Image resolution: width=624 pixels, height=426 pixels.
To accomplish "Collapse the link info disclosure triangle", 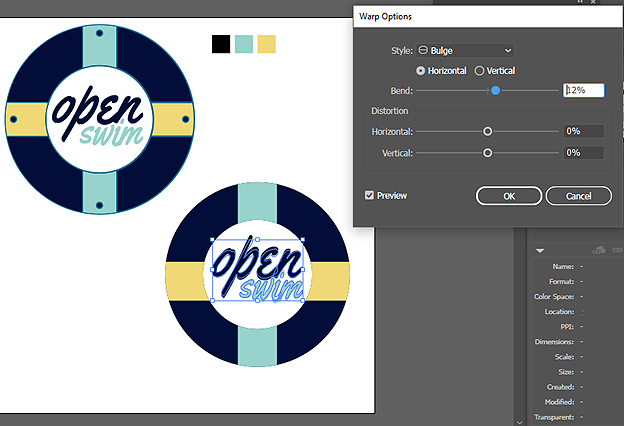I will (x=540, y=251).
